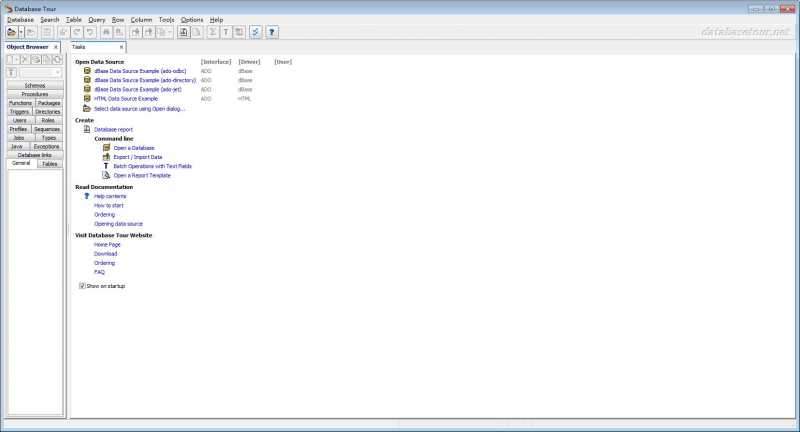Viewport: 800px width, 432px height.
Task: Click the Database report link
Action: [x=113, y=130]
